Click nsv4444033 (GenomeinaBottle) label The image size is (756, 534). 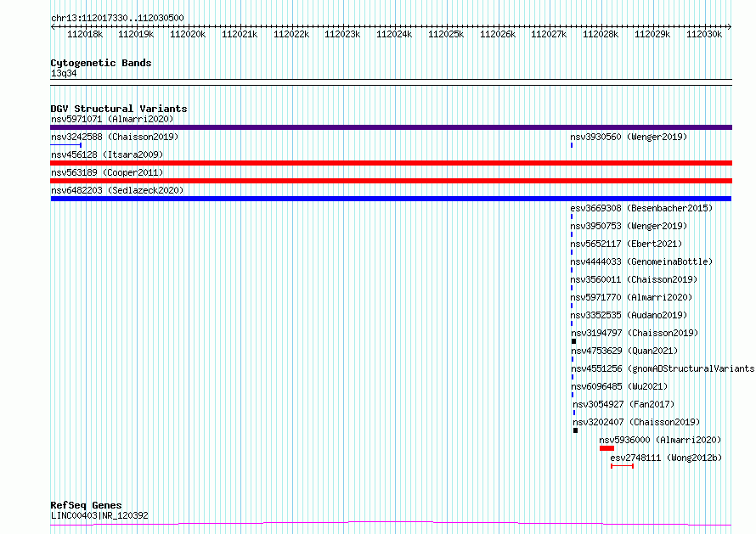641,261
